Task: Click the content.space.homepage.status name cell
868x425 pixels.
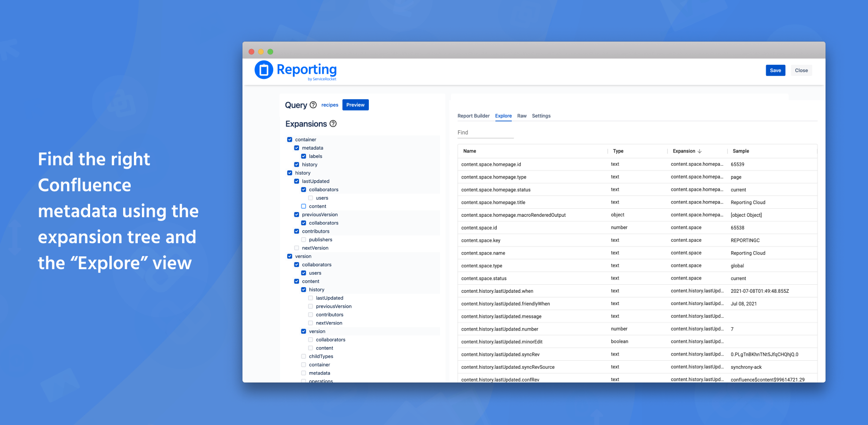Action: tap(496, 190)
